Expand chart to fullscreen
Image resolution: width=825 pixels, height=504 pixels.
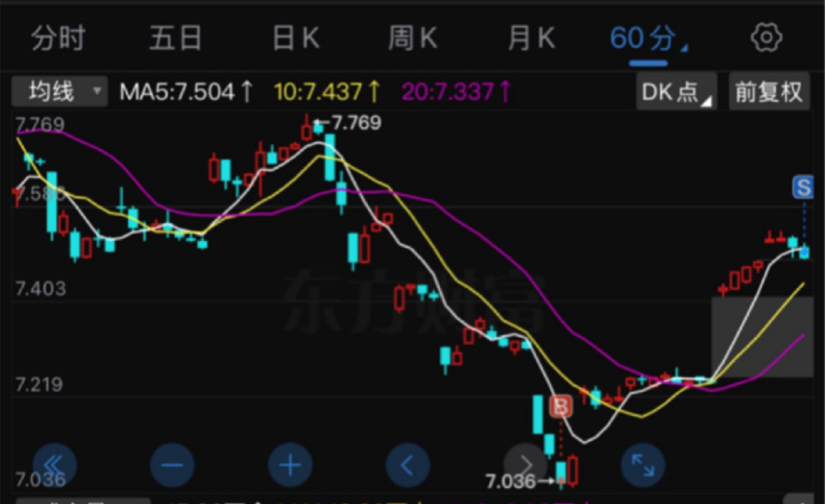(x=643, y=465)
